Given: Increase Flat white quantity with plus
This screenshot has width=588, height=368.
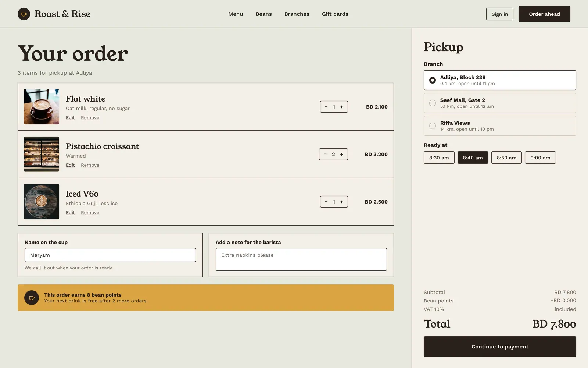Looking at the screenshot, I should pos(342,107).
